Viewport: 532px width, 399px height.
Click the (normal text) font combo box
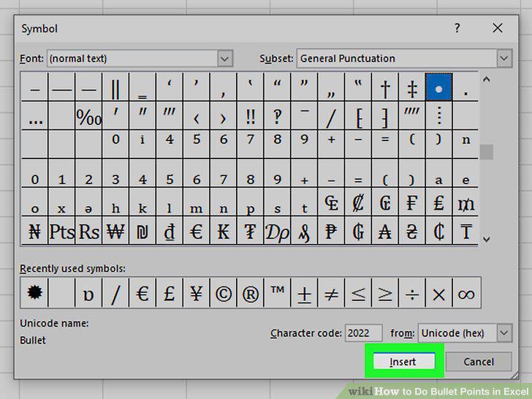[140, 58]
